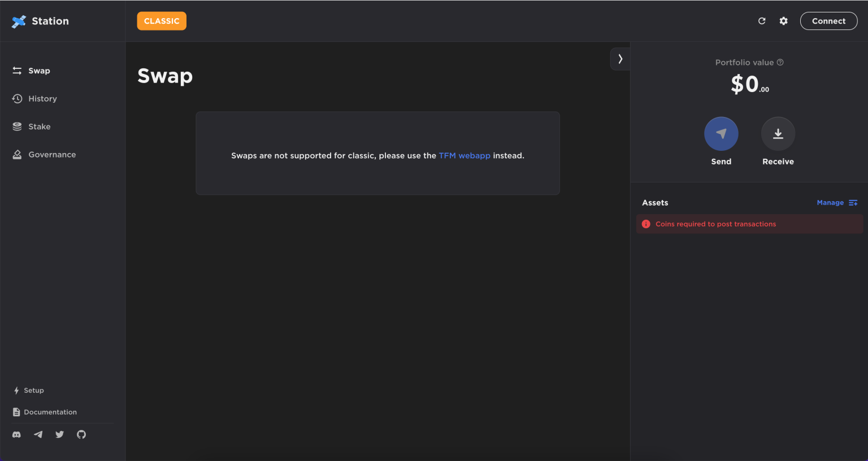Collapse the wallet sidebar with chevron

tap(620, 59)
